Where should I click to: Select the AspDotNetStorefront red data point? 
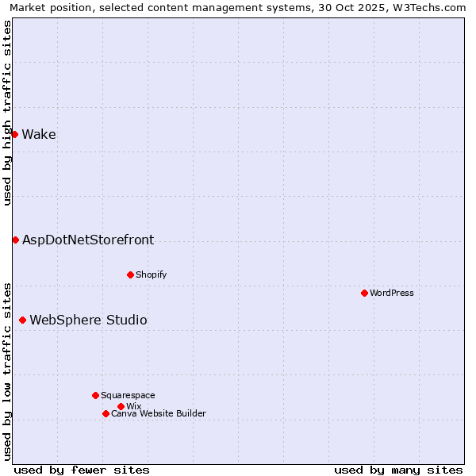(15, 240)
